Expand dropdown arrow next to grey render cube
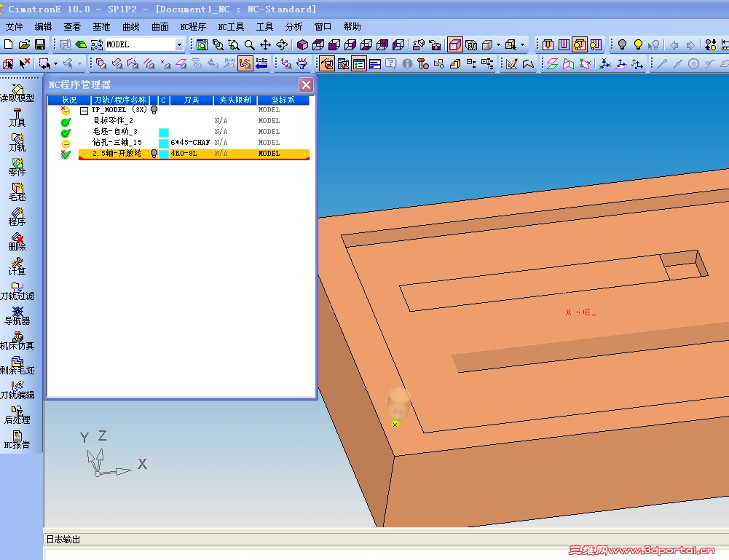 tap(498, 44)
